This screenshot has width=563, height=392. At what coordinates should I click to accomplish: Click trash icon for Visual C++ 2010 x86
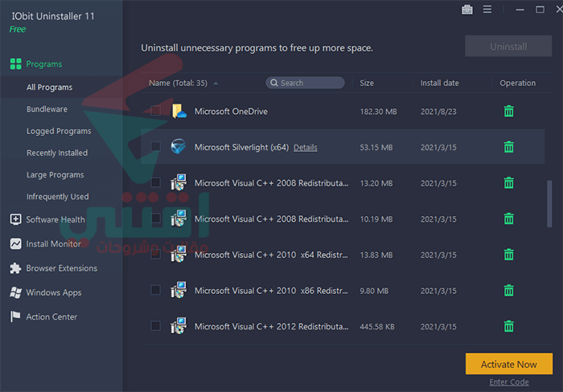click(509, 291)
